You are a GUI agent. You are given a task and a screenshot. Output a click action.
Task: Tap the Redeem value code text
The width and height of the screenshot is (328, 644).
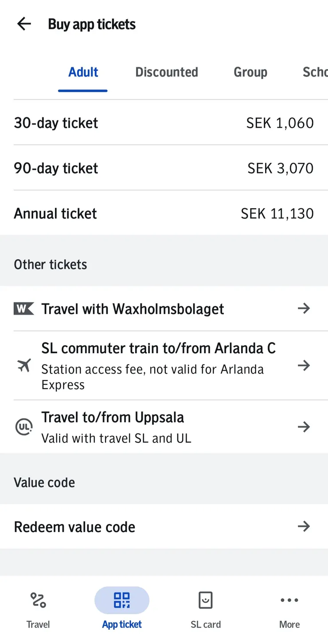74,527
